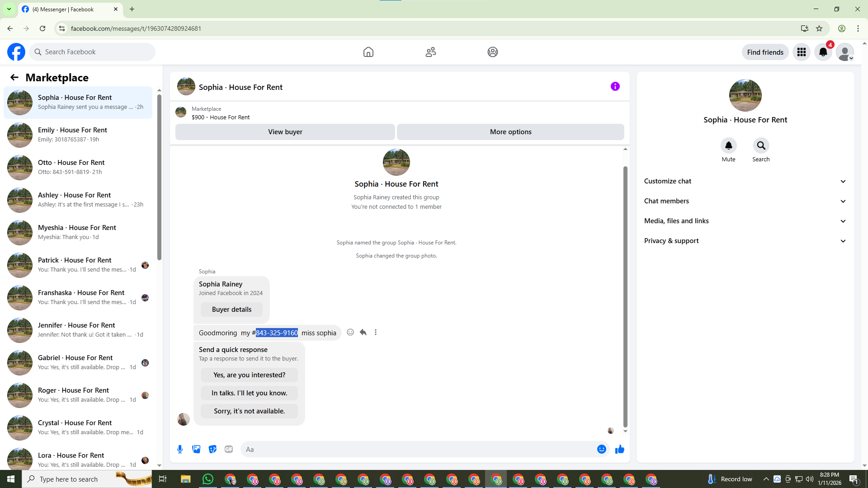The height and width of the screenshot is (488, 868).
Task: Expand Media, files and links section
Action: coord(745,221)
